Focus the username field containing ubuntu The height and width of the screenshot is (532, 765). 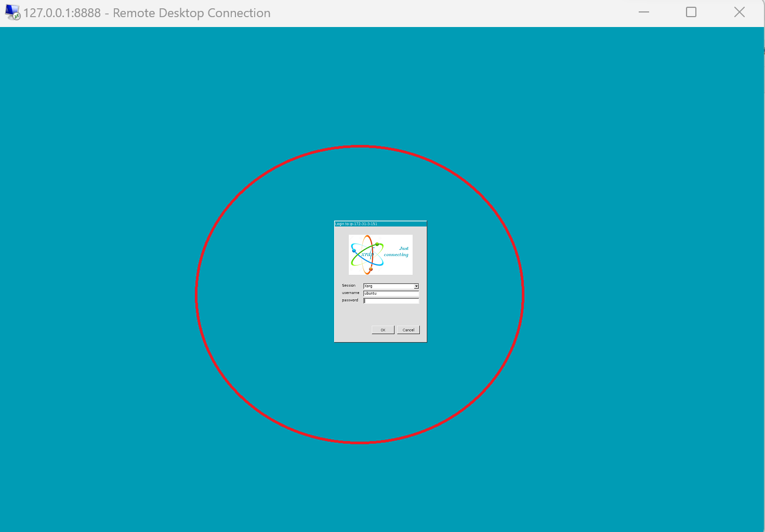tap(391, 294)
